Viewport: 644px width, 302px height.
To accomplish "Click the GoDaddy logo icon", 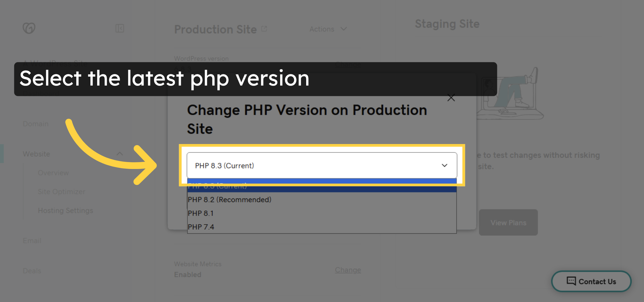I will pyautogui.click(x=29, y=28).
